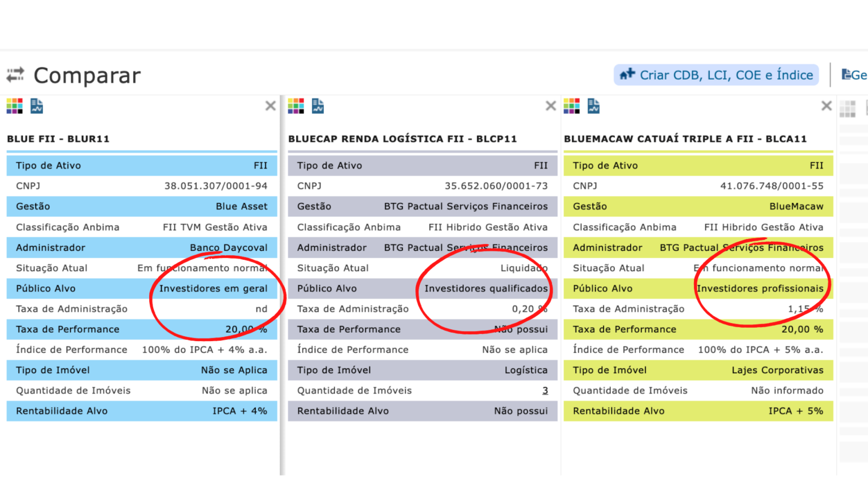Click the Liquidado status value
Viewport: 868px width, 488px height.
[x=524, y=268]
